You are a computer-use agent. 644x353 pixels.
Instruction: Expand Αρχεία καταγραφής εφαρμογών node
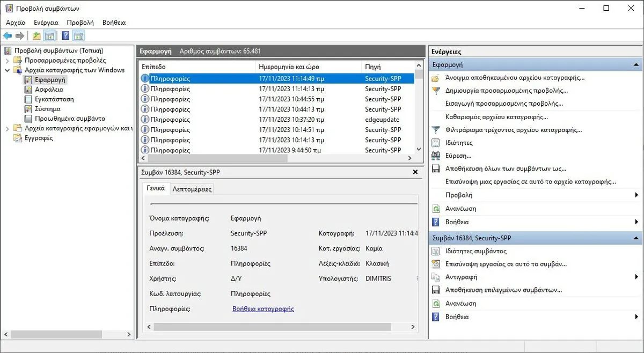pos(7,128)
